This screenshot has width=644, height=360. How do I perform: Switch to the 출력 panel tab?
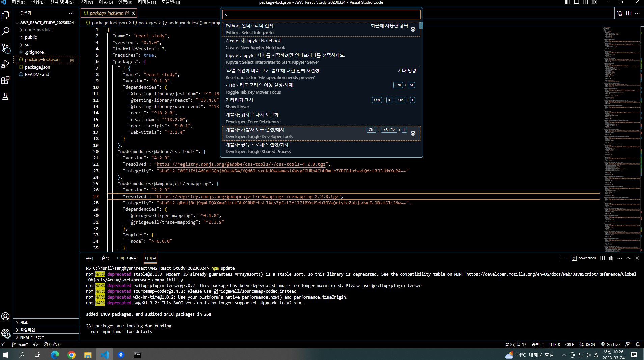(105, 258)
